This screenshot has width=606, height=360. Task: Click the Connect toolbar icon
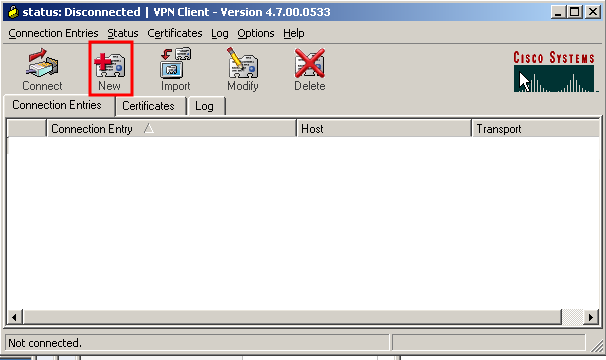tap(42, 70)
